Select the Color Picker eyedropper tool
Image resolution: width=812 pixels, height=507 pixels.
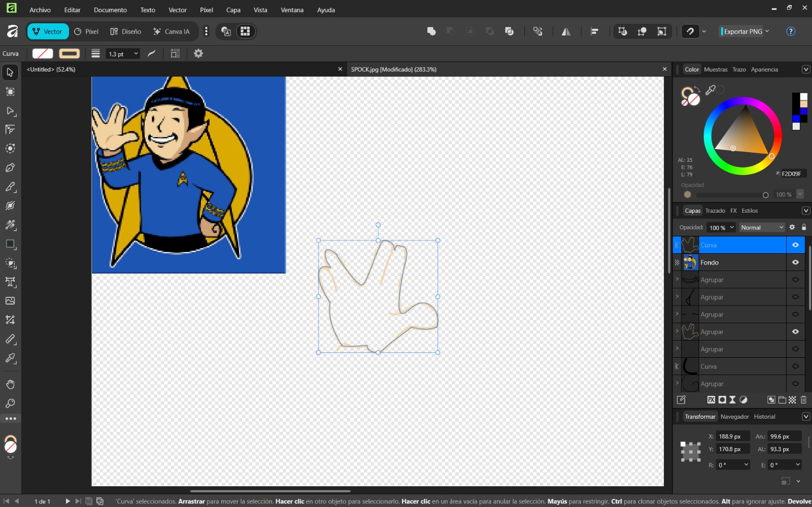(x=10, y=358)
